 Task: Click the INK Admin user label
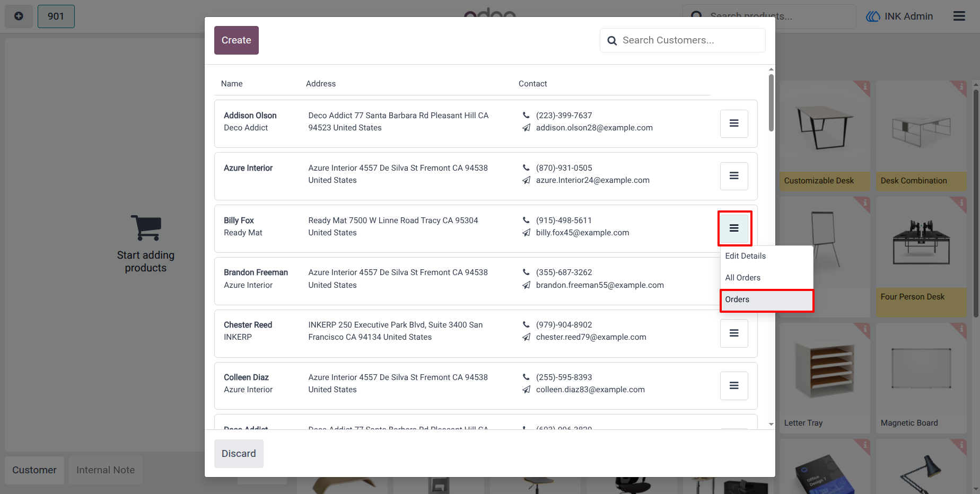click(x=908, y=16)
